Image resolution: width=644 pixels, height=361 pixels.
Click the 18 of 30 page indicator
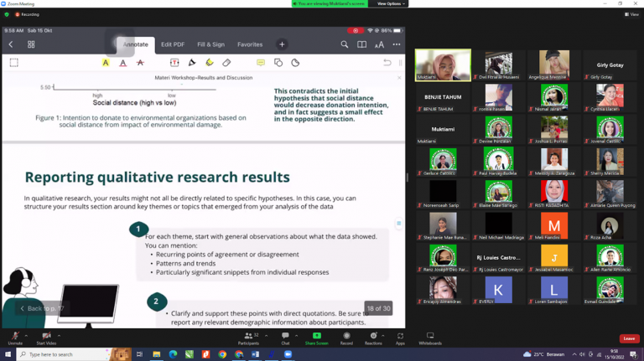pos(378,308)
